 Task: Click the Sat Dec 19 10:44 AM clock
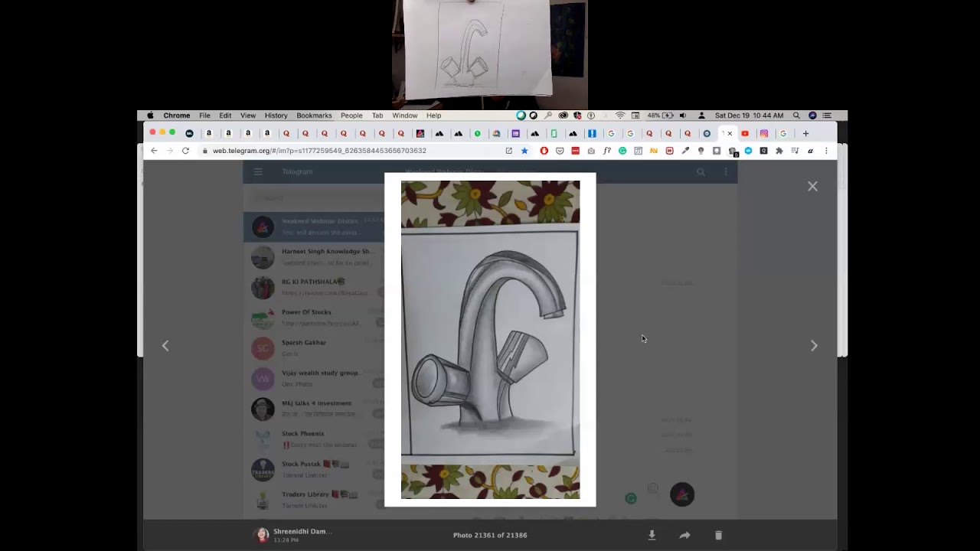749,116
